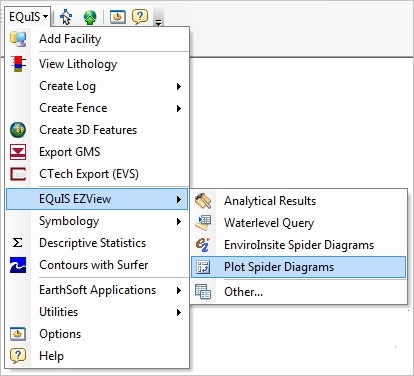Open Descriptive Statistics

coord(97,243)
